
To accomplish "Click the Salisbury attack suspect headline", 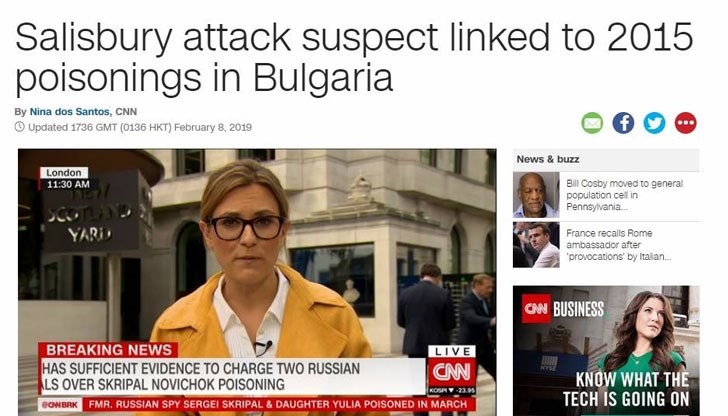I will [354, 57].
